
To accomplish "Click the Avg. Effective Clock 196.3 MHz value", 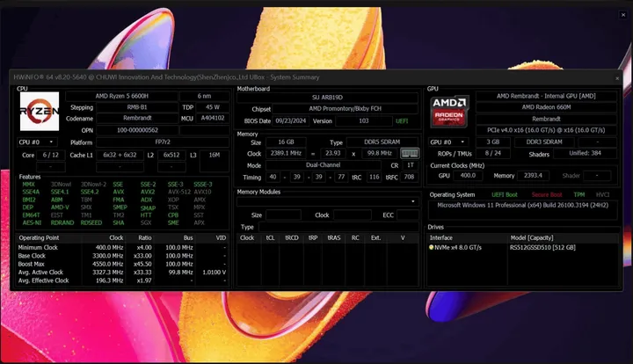I will (109, 280).
